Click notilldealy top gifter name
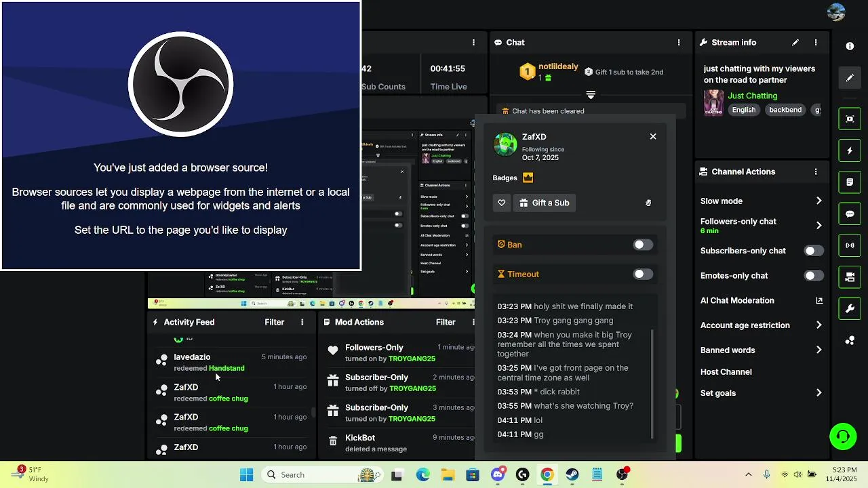The image size is (868, 488). point(558,66)
